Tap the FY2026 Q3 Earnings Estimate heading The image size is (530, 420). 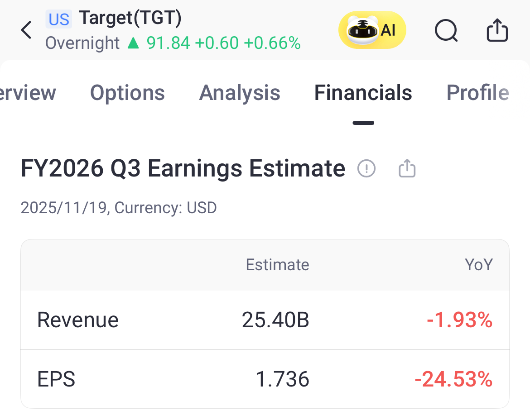click(x=183, y=169)
